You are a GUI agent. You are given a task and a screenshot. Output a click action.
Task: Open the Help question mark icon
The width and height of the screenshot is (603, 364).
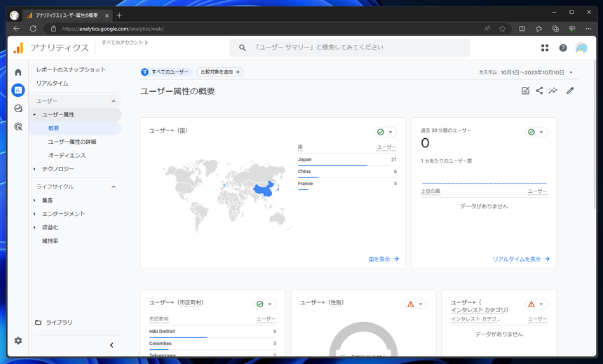(563, 48)
